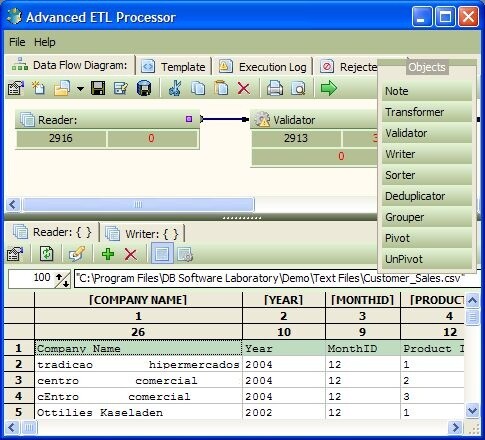Open properties icon in the main toolbar
This screenshot has height=440, width=485.
click(16, 88)
